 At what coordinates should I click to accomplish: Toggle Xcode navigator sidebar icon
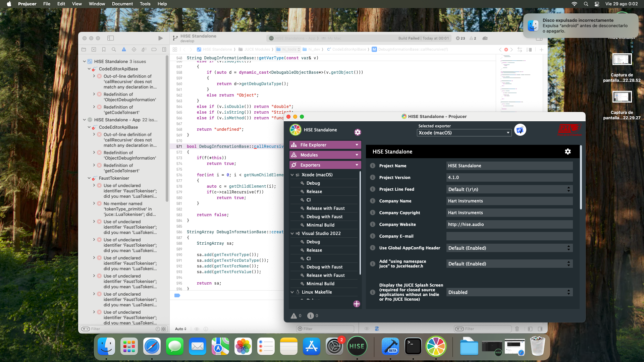coord(110,38)
